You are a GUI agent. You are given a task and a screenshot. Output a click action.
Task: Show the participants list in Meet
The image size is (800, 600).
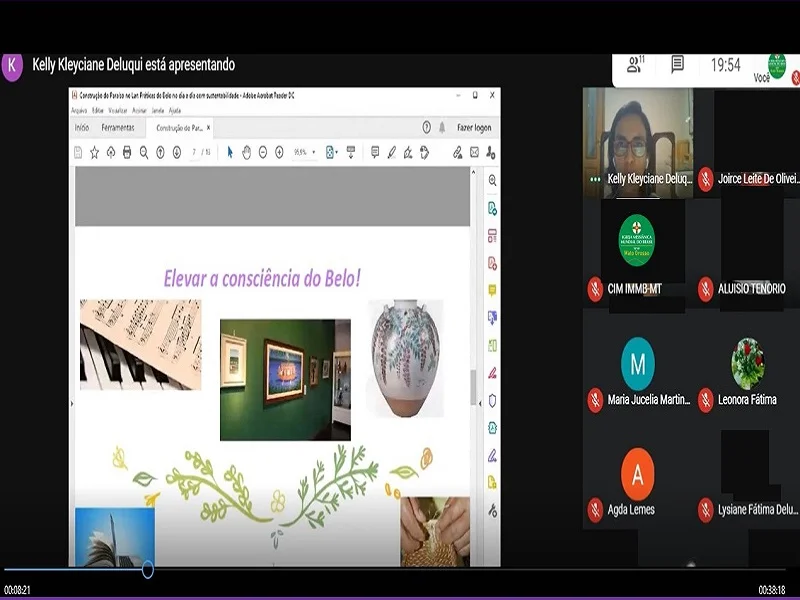coord(634,65)
